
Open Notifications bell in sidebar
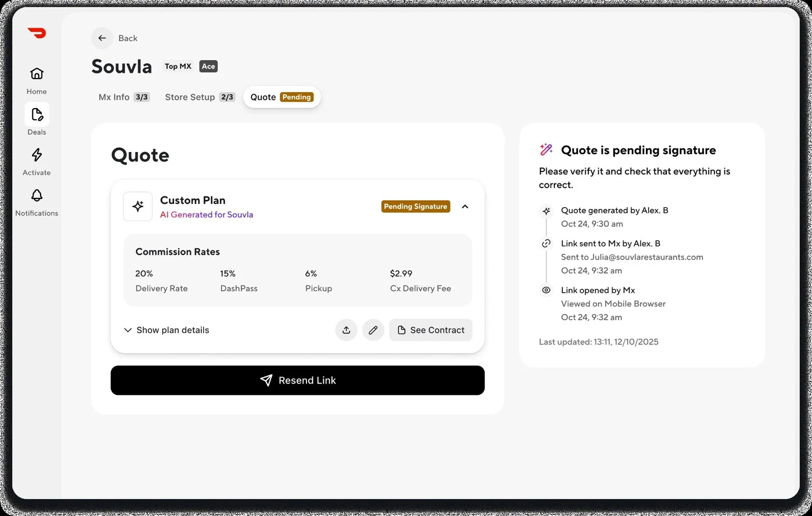37,202
